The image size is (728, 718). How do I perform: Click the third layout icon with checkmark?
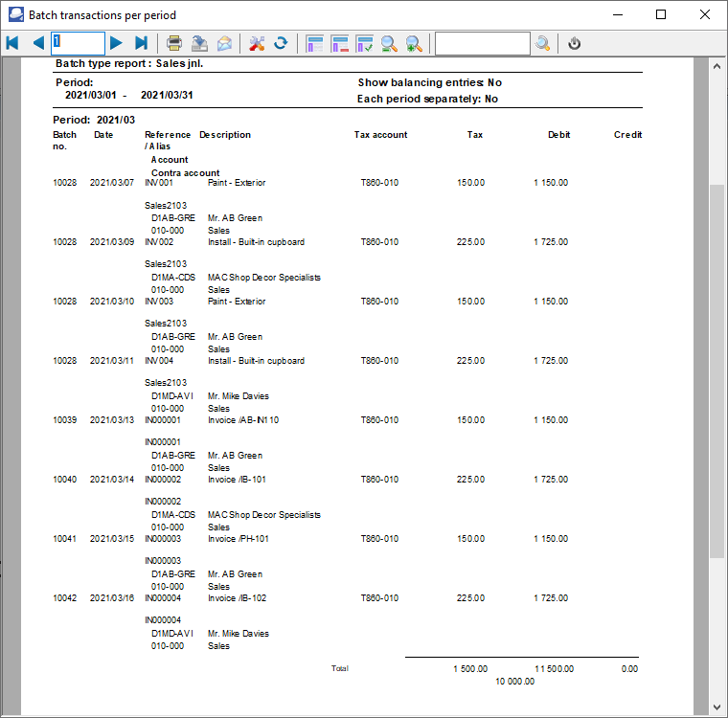coord(364,43)
